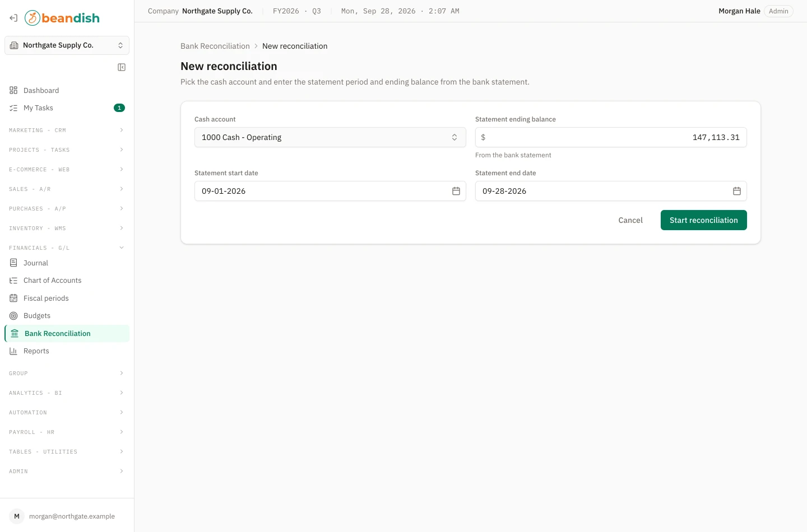Click the beandish logo

tap(62, 18)
